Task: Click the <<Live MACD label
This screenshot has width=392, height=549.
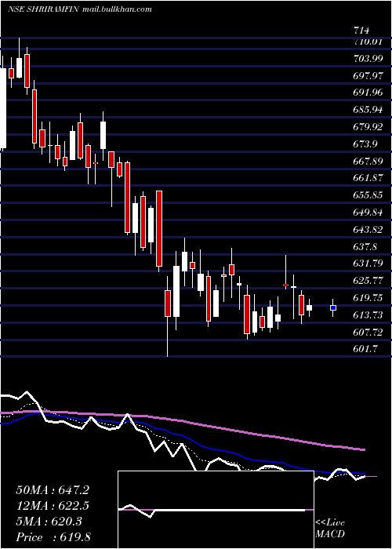Action: (x=330, y=529)
